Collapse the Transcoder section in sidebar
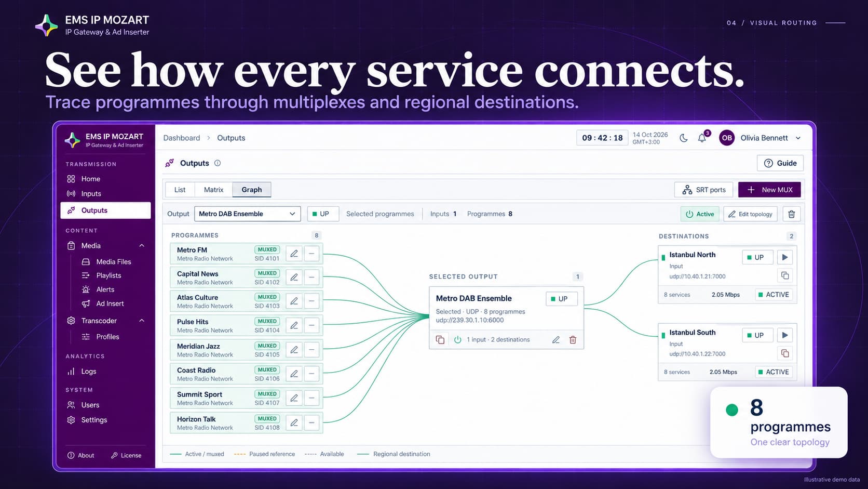The image size is (868, 489). click(x=142, y=321)
